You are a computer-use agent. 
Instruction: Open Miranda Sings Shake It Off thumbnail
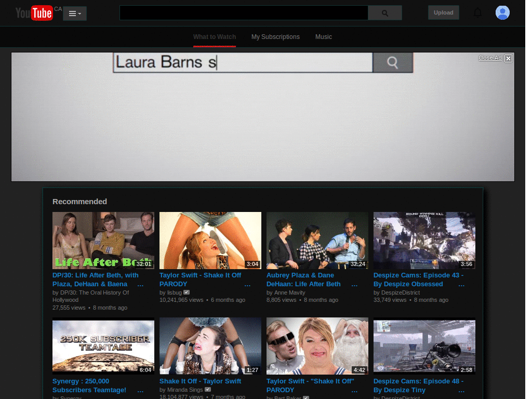(x=210, y=346)
